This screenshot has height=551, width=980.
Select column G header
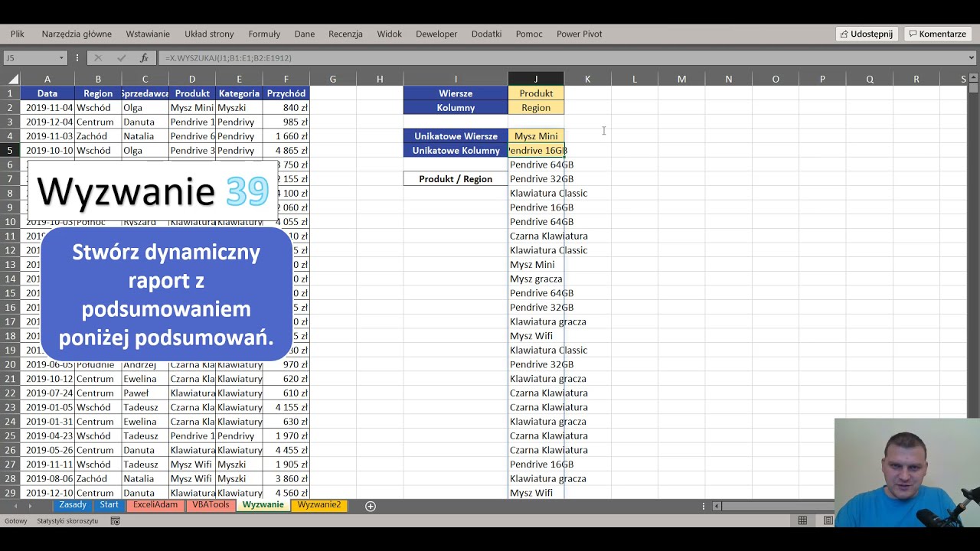pyautogui.click(x=333, y=79)
